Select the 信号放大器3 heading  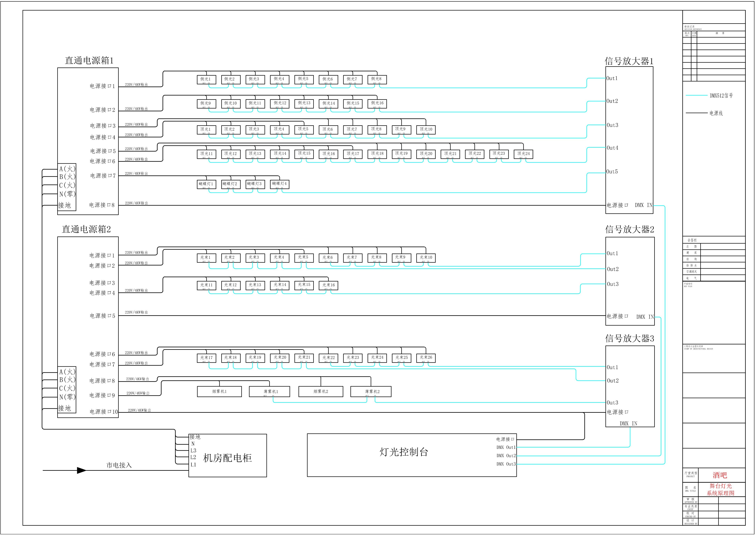(630, 338)
